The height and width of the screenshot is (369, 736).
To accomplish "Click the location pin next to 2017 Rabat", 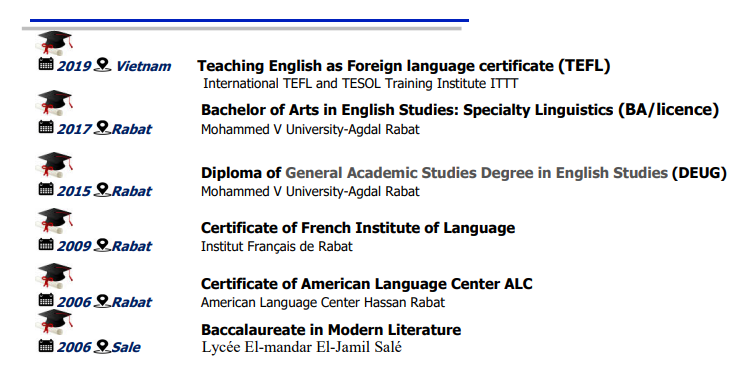I will coord(102,128).
